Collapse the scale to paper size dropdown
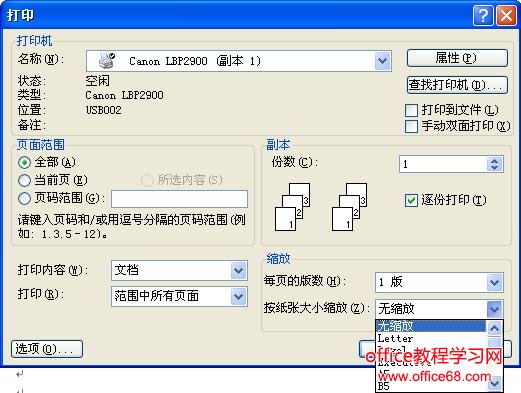The height and width of the screenshot is (393, 521). 494,309
